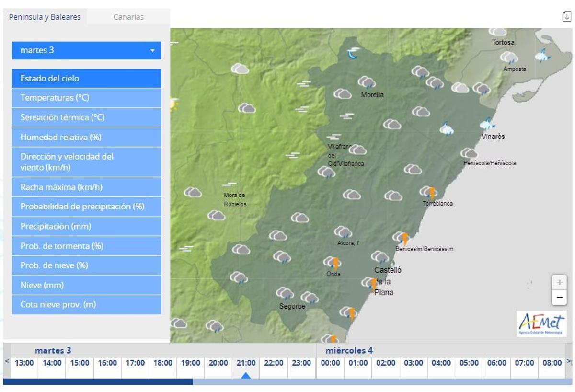Click the thunderstorm icon above Onda
Viewport: 575px width, 392px height.
[x=333, y=263]
